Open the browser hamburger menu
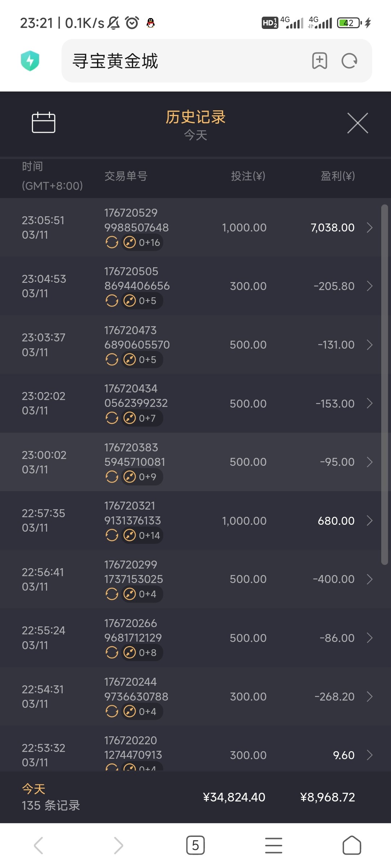 pos(274,846)
